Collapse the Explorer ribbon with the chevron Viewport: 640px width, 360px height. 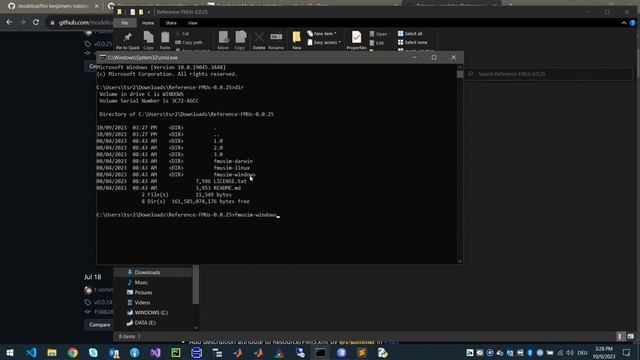pyautogui.click(x=624, y=23)
